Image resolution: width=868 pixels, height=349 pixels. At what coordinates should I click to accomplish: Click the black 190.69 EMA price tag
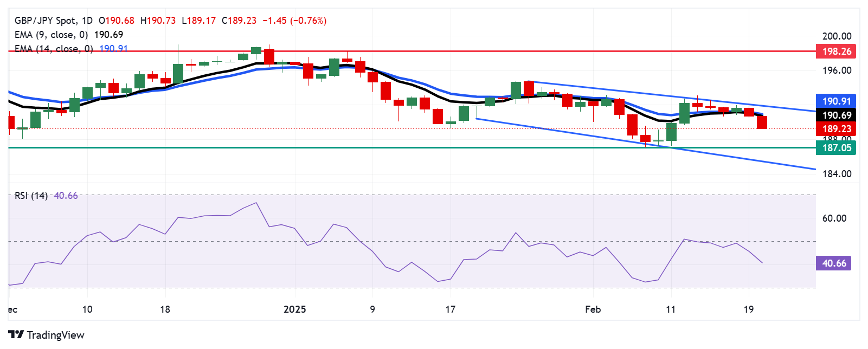(x=836, y=115)
